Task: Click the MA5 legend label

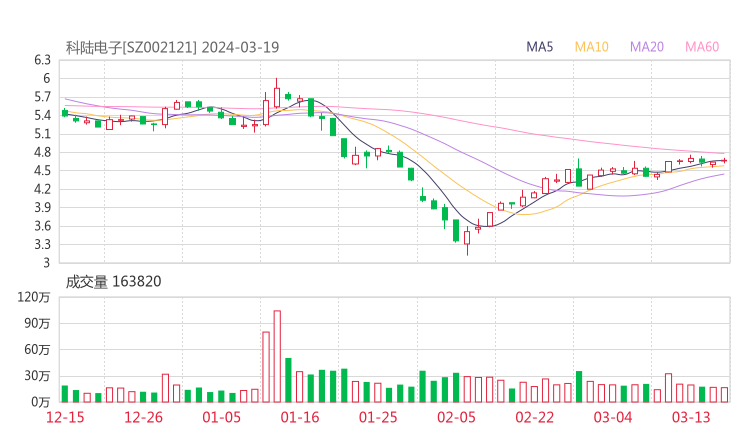Action: point(539,47)
